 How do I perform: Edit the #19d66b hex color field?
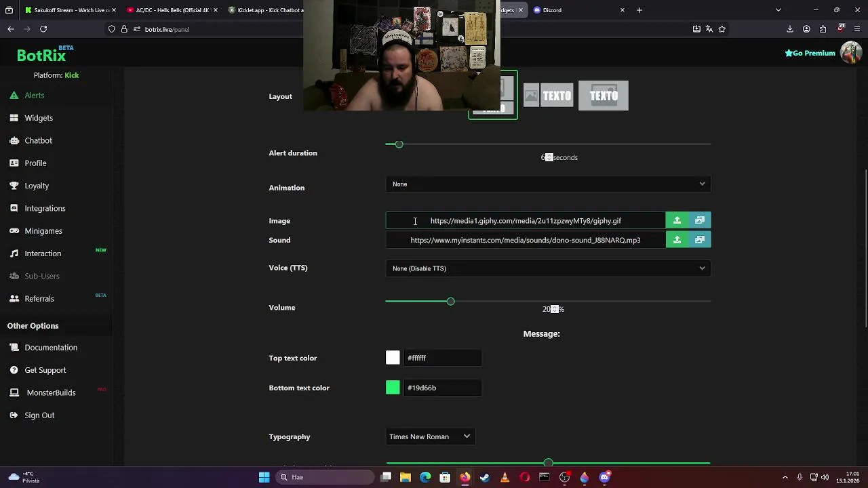pyautogui.click(x=443, y=388)
